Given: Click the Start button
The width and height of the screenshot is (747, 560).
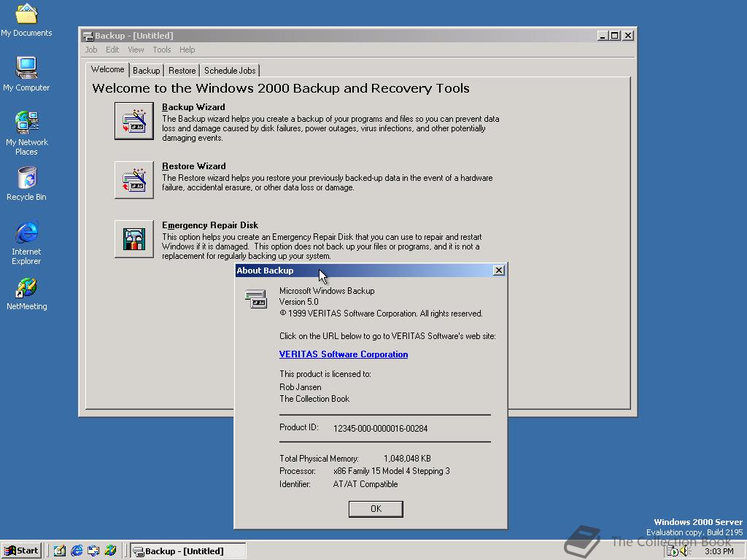Looking at the screenshot, I should pos(21,551).
